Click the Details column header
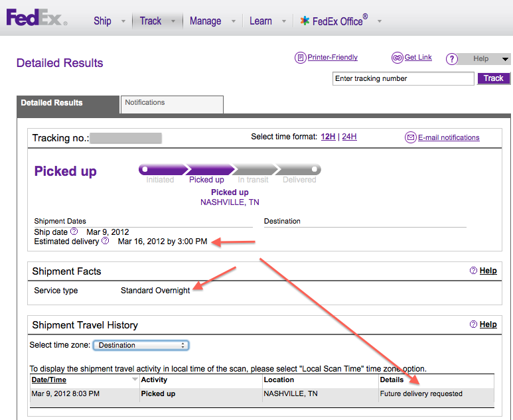This screenshot has width=513, height=420. [x=392, y=380]
